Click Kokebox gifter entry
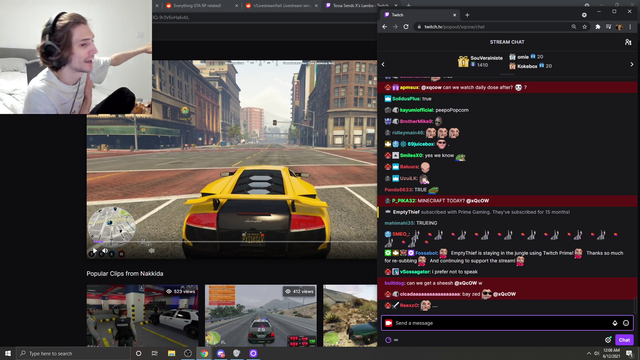640x360 pixels. click(x=530, y=66)
